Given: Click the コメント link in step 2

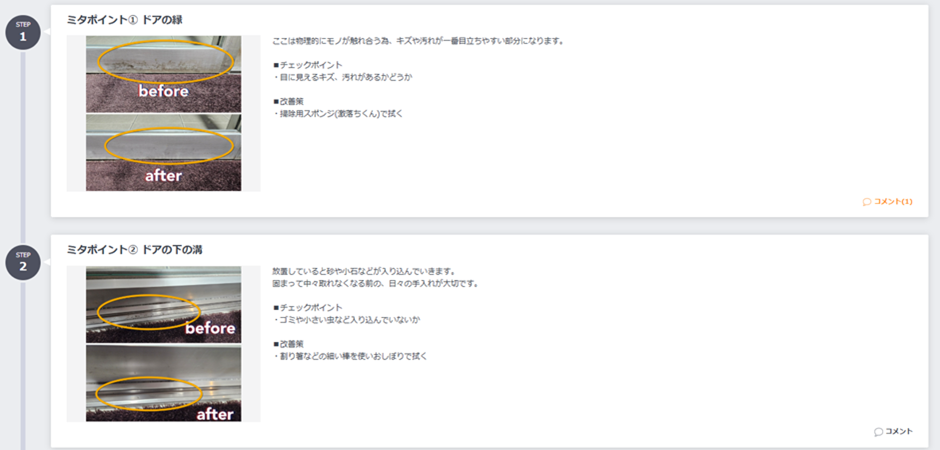Looking at the screenshot, I should (893, 431).
